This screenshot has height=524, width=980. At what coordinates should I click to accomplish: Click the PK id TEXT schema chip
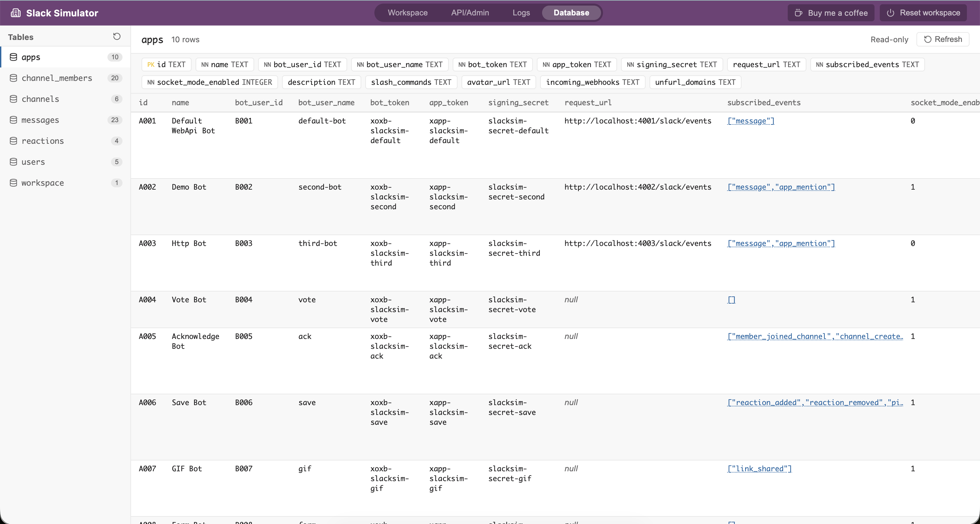tap(166, 65)
